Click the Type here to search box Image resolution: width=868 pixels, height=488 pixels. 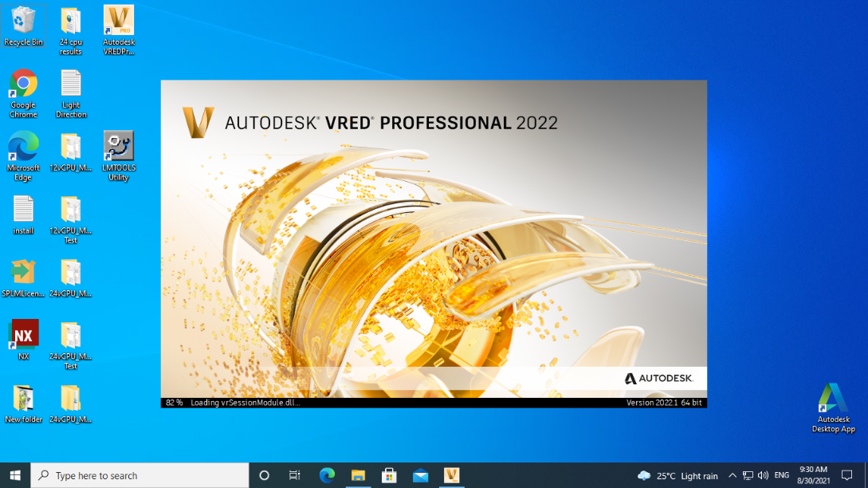[139, 476]
